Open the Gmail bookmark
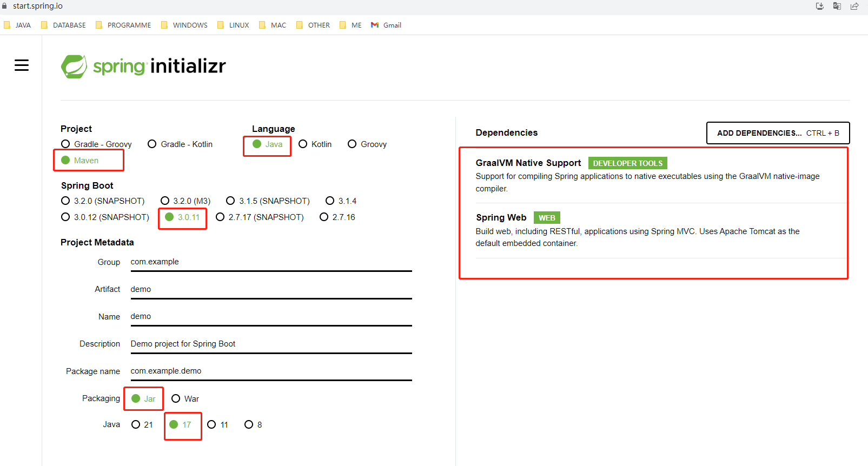 click(x=386, y=25)
